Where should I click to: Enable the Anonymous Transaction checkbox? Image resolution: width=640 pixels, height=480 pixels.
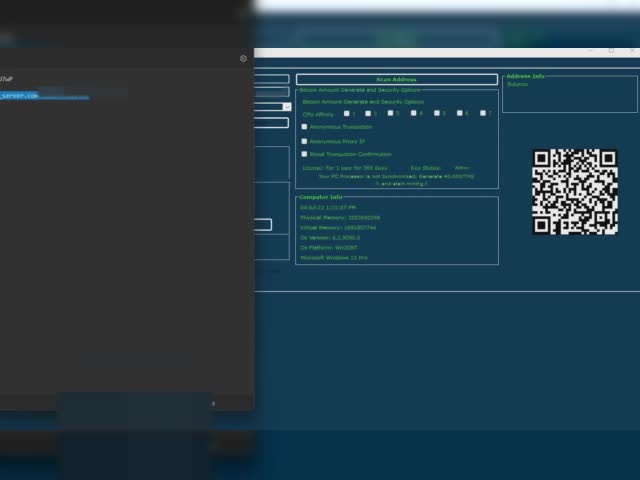(x=304, y=127)
